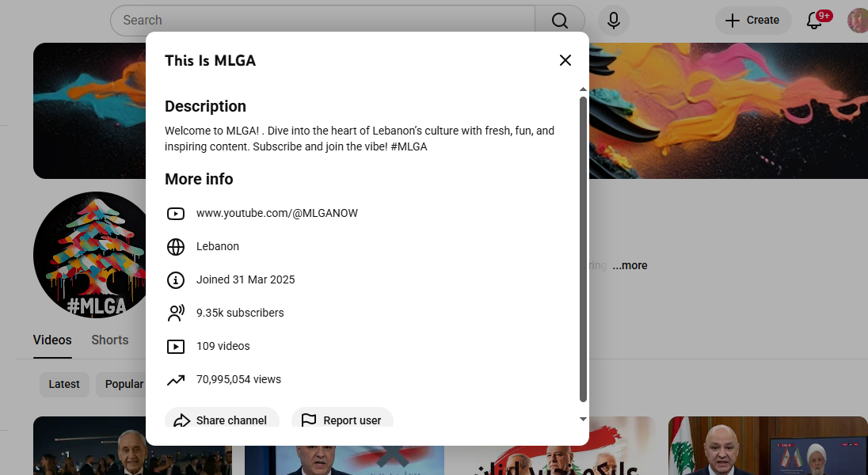Open the notifications bell icon
The image size is (868, 475).
[814, 21]
